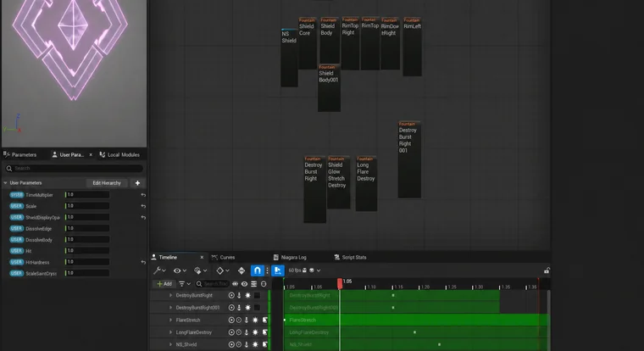This screenshot has width=644, height=351.
Task: Click the first eye icon beside track search
Action: click(x=235, y=283)
